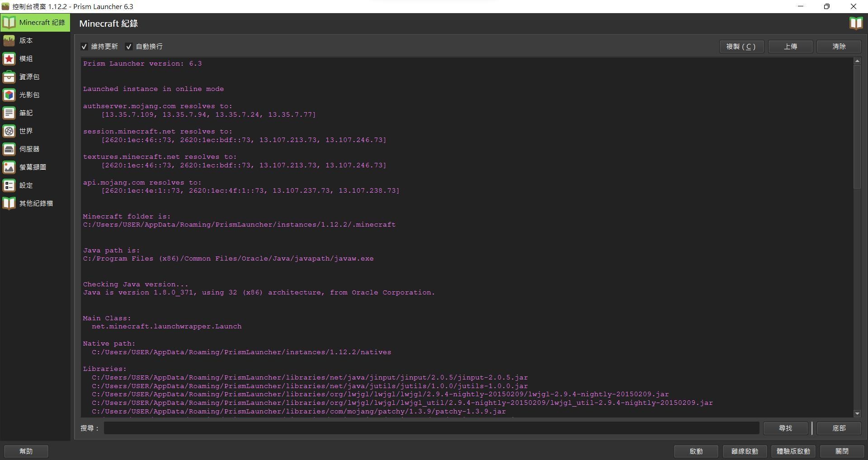Click the 清除 clear log button
This screenshot has height=460, width=868.
coord(839,47)
